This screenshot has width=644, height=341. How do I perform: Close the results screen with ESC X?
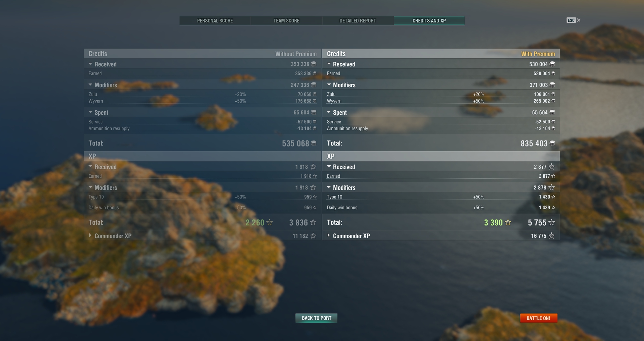[574, 20]
